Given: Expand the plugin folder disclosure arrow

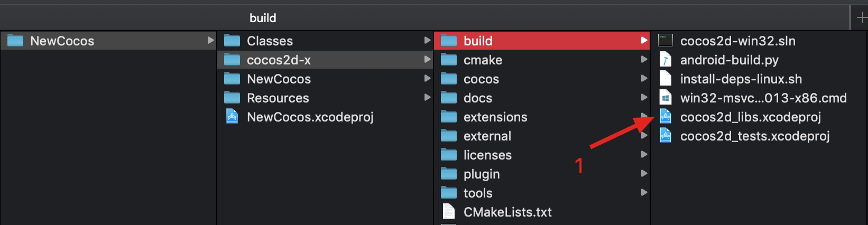Looking at the screenshot, I should 644,174.
